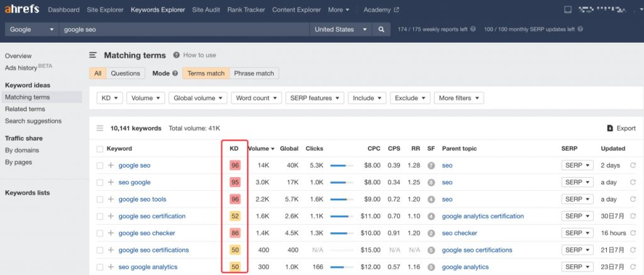Open the Dashboard menu item
Viewport: 644px width, 275px height.
click(64, 10)
